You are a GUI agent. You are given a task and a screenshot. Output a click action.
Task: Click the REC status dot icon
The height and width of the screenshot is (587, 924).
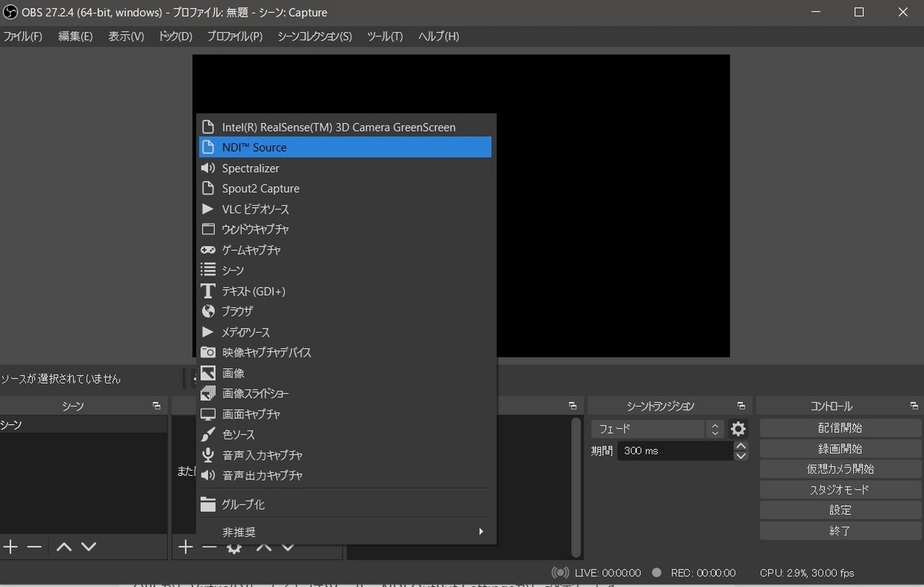[x=656, y=572]
